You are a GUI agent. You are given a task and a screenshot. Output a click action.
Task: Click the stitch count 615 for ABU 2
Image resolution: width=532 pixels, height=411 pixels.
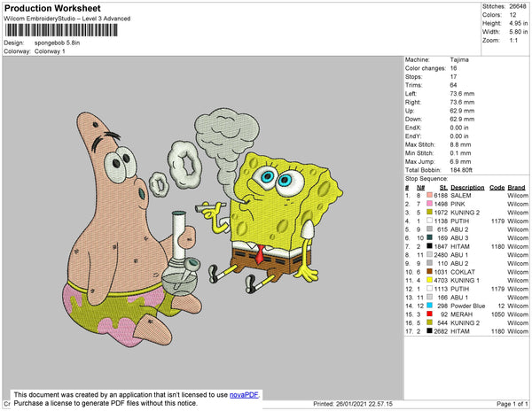(442, 229)
